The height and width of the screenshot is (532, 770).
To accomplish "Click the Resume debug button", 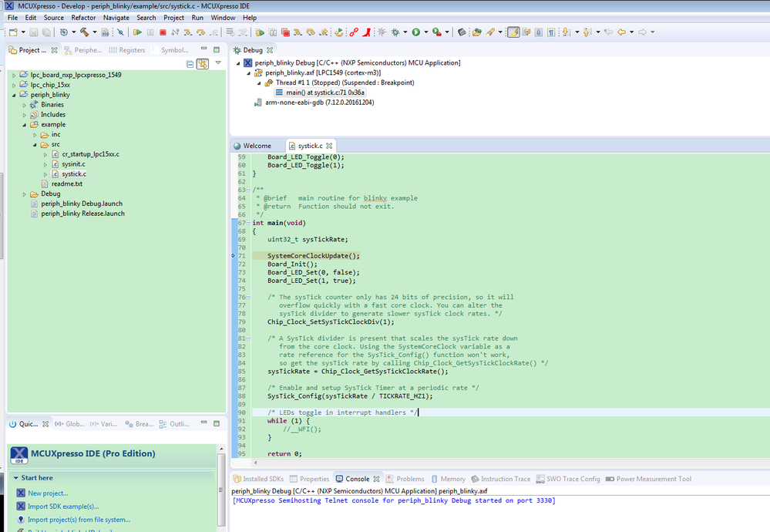I will (x=137, y=32).
